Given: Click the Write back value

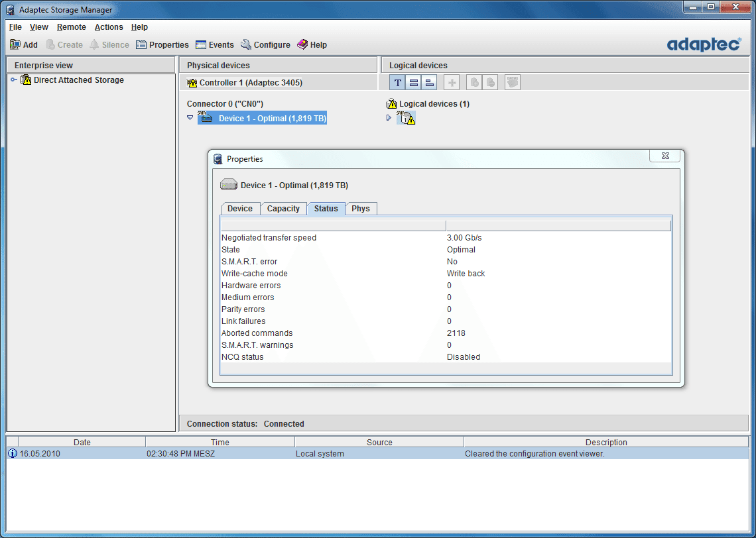Looking at the screenshot, I should coord(466,274).
